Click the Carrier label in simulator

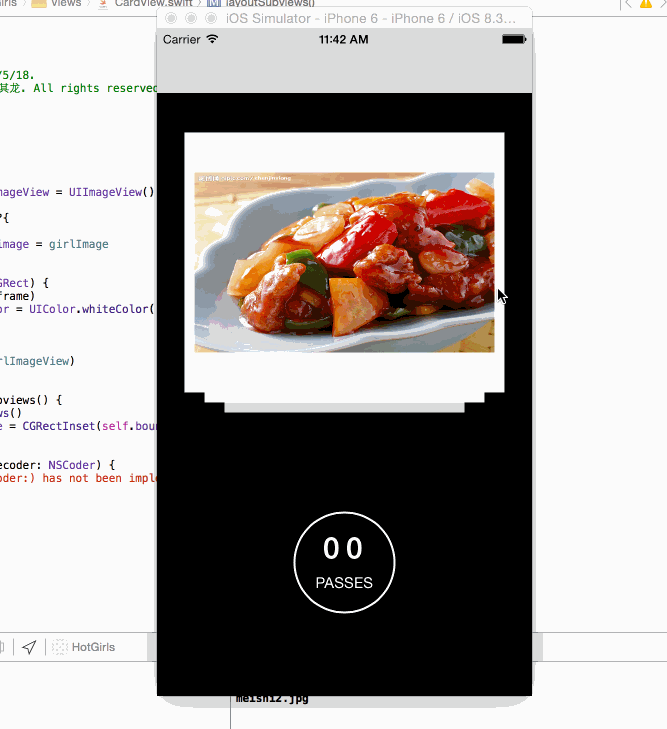point(182,40)
